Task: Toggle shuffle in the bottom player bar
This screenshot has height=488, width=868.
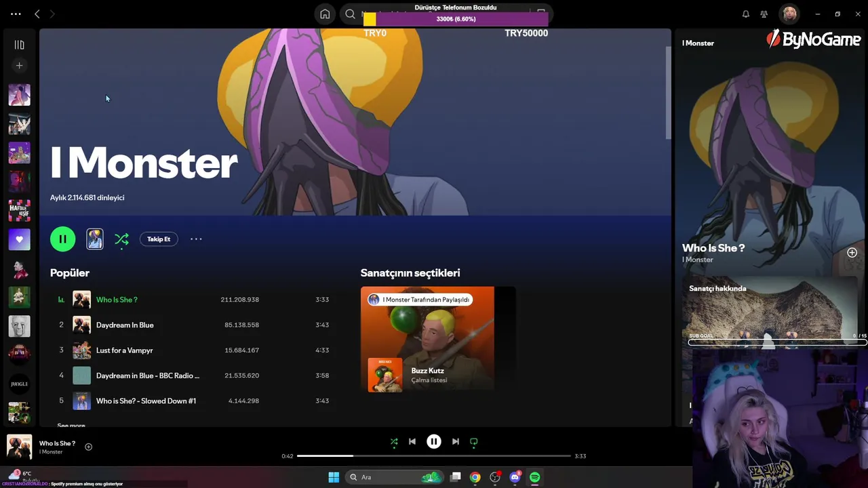Action: 394,441
